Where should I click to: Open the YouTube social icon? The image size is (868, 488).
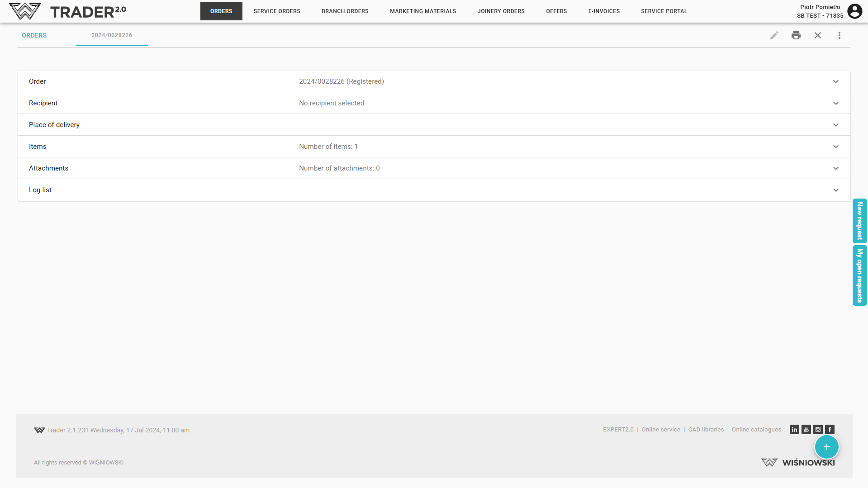[806, 430]
